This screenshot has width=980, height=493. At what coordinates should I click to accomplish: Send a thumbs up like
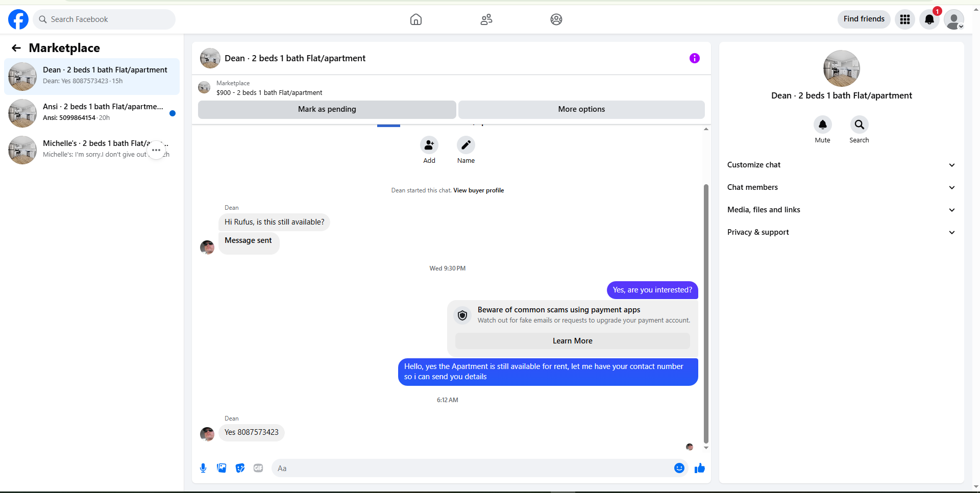point(700,468)
